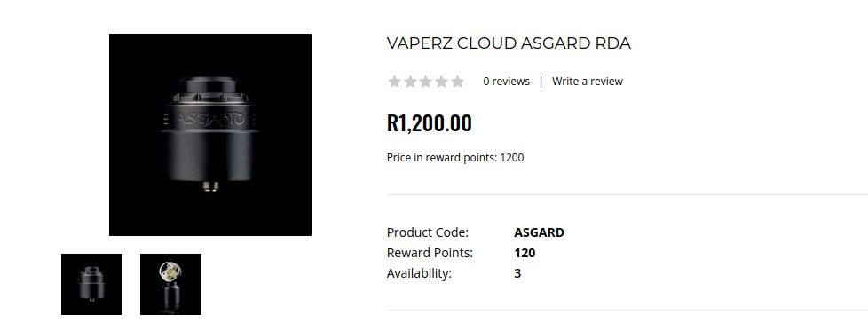Click the R1,200.00 price
Screen dimensions: 868x322
coord(429,122)
